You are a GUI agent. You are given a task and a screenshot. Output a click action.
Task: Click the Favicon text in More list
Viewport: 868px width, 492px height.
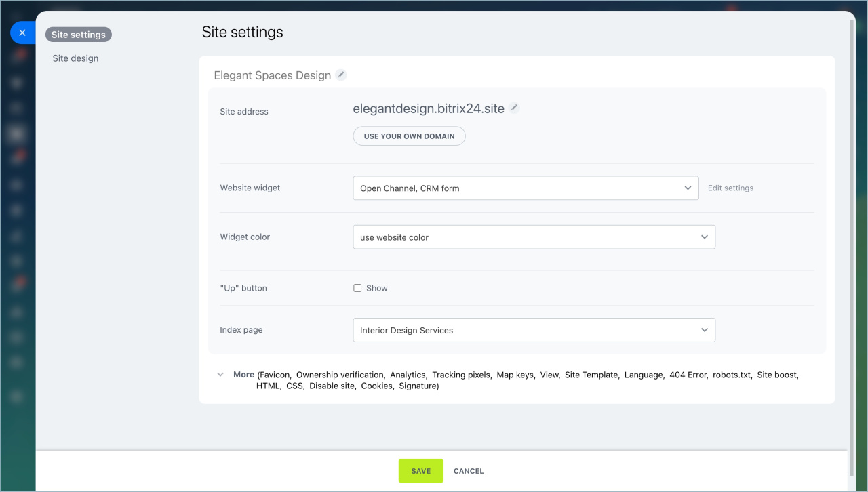pyautogui.click(x=275, y=375)
